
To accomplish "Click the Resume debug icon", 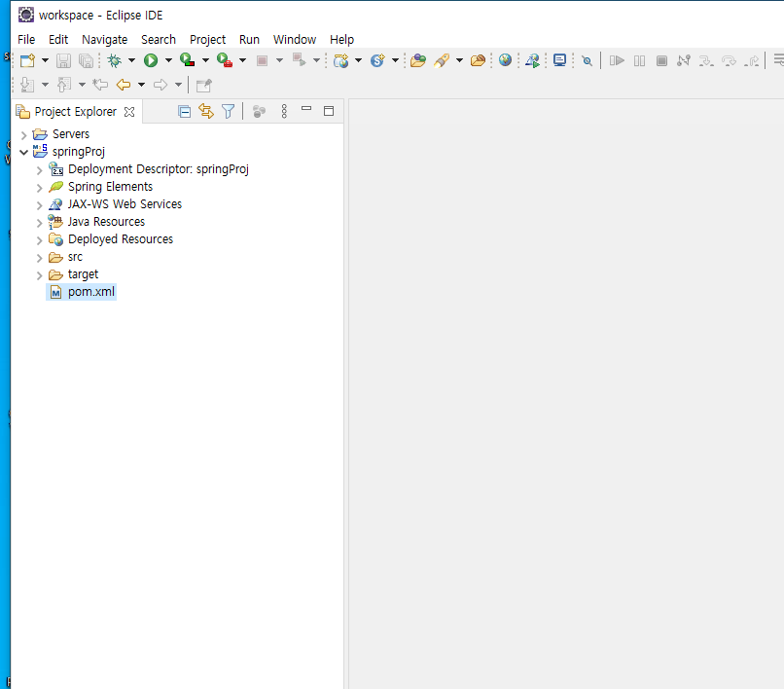I will click(x=617, y=60).
